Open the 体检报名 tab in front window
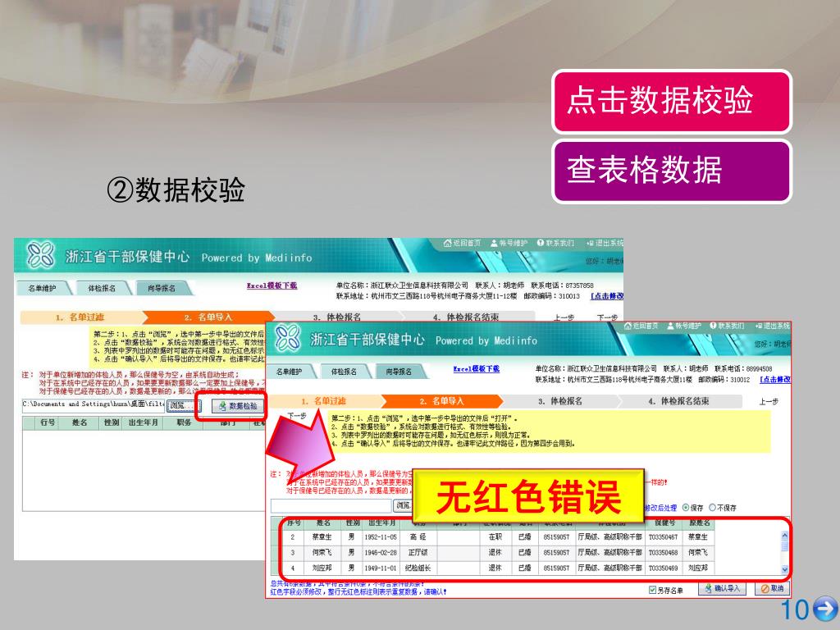The image size is (840, 630). click(344, 372)
